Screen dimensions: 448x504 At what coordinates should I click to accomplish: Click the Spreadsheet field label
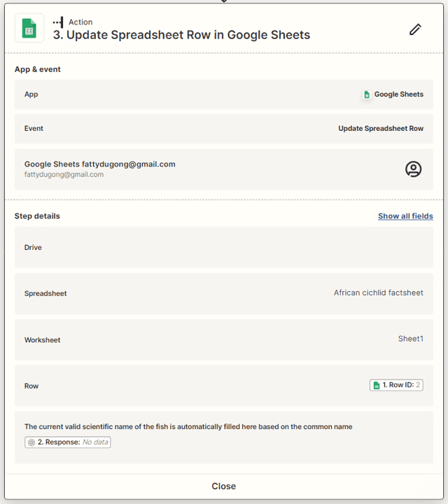45,293
